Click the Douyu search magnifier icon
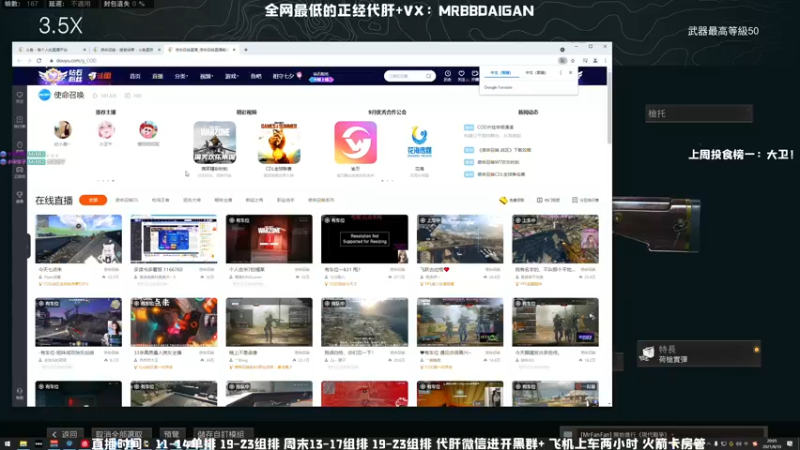 click(x=429, y=76)
